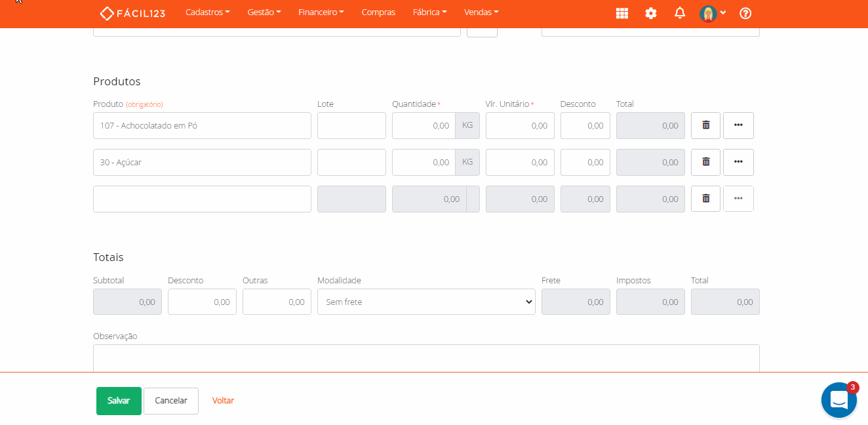The width and height of the screenshot is (868, 425).
Task: Click the Cancelar button
Action: 171,401
